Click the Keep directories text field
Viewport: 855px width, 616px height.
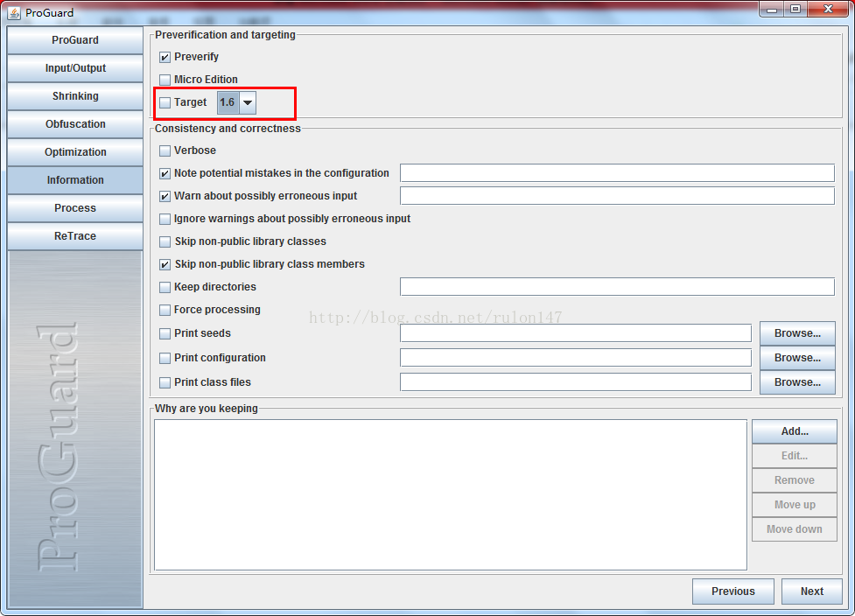tap(617, 287)
